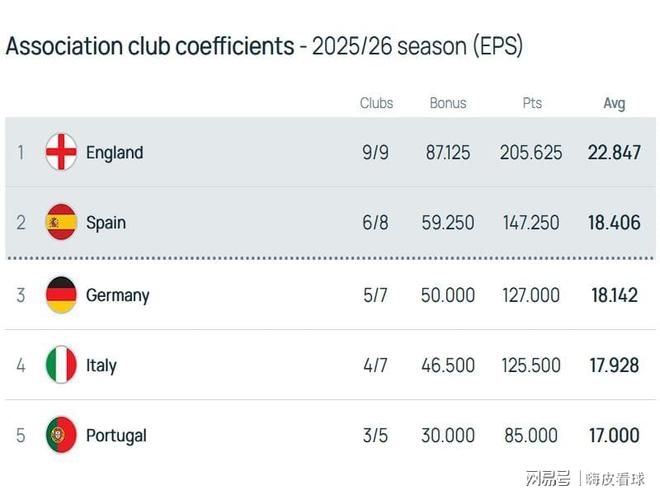Click the Portugal flag icon
This screenshot has width=660, height=495.
pyautogui.click(x=61, y=435)
